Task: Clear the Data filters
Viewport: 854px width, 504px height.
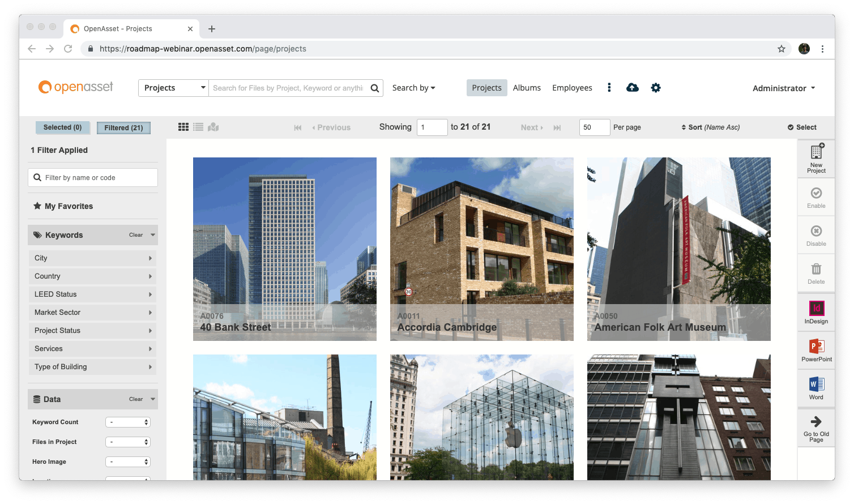Action: (x=136, y=399)
